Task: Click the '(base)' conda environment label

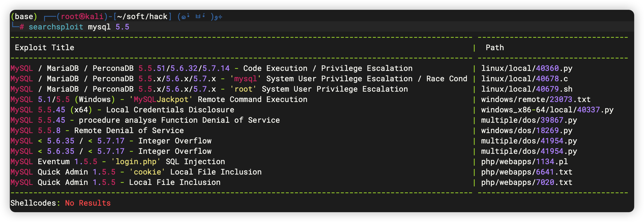Action: pyautogui.click(x=24, y=16)
